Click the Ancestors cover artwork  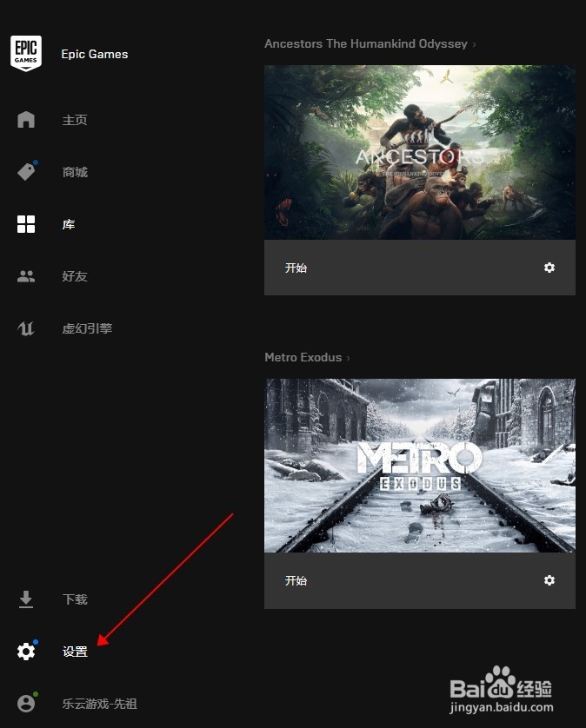420,152
